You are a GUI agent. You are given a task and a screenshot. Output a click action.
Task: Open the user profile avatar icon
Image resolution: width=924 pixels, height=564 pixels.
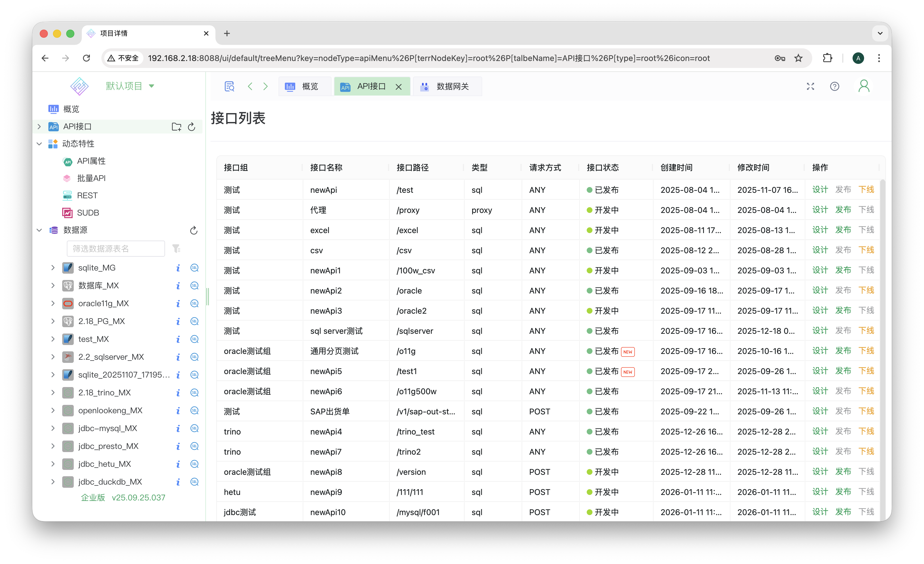click(864, 87)
